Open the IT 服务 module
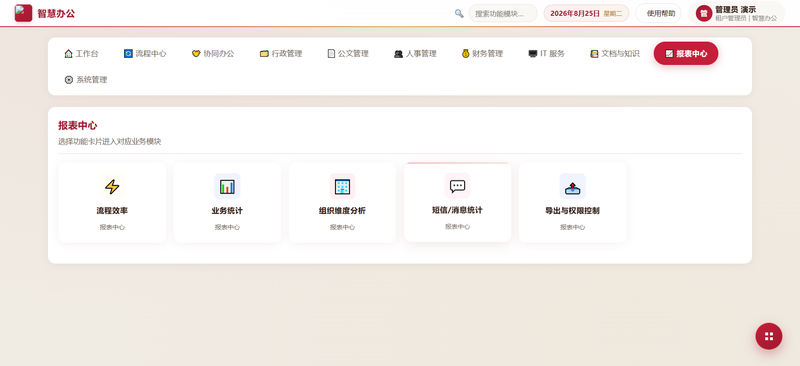The height and width of the screenshot is (366, 800). click(x=547, y=54)
